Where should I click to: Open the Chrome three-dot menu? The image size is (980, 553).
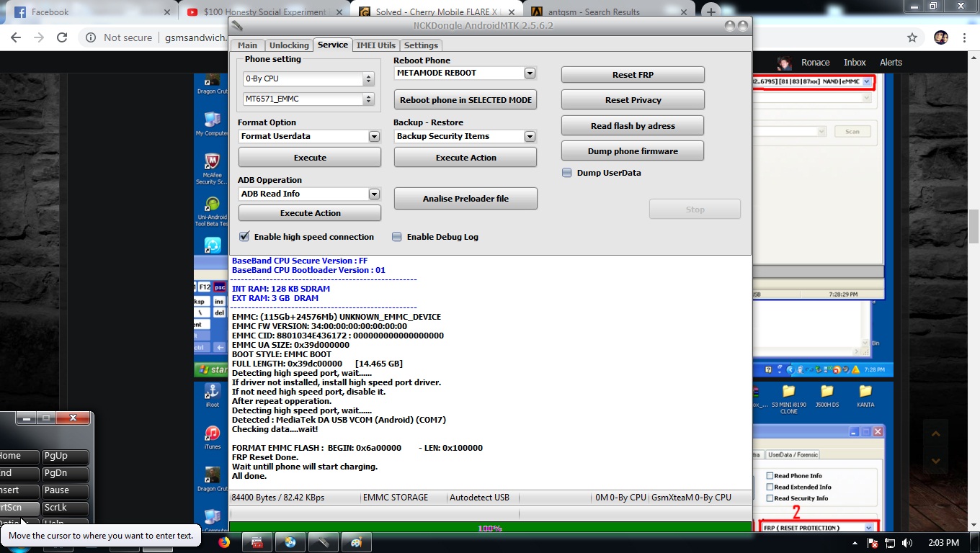coord(964,37)
